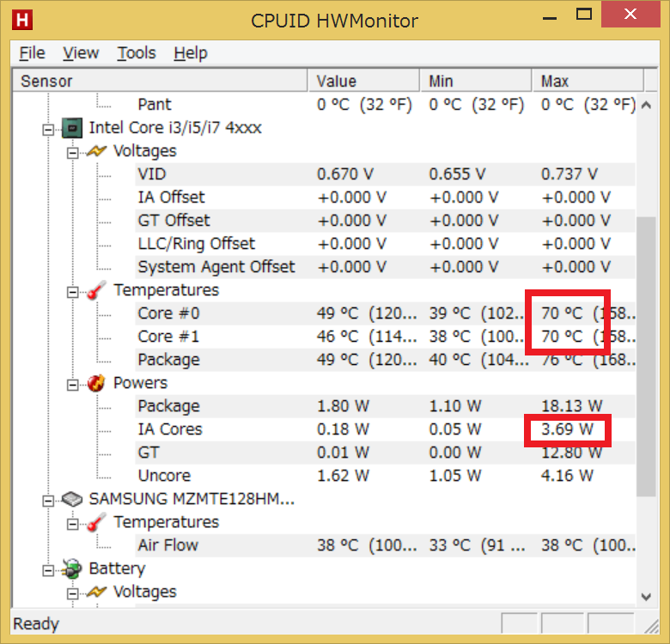Select the LLC/Ring Offset row
The height and width of the screenshot is (644, 670).
click(x=386, y=244)
